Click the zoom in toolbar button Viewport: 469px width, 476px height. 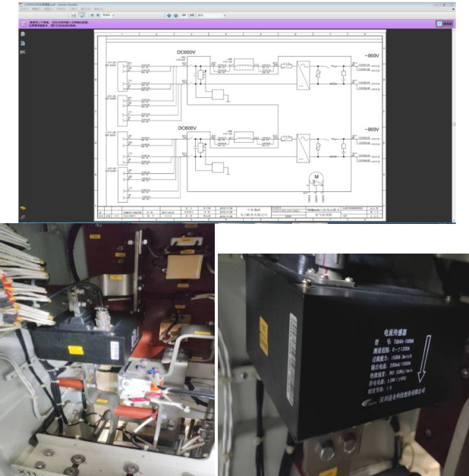[x=98, y=14]
